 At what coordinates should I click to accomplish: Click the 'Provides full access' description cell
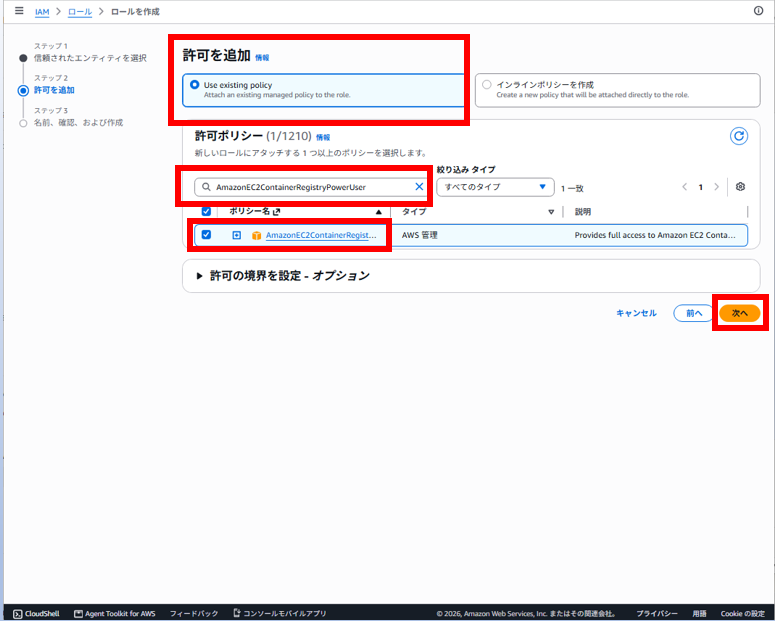[655, 235]
